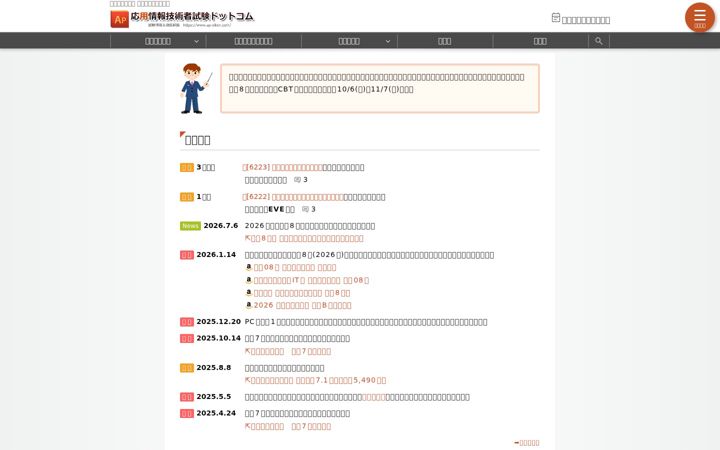Select the second item in the dark navigation bar
Viewport: 720px width, 450px height.
click(x=253, y=41)
